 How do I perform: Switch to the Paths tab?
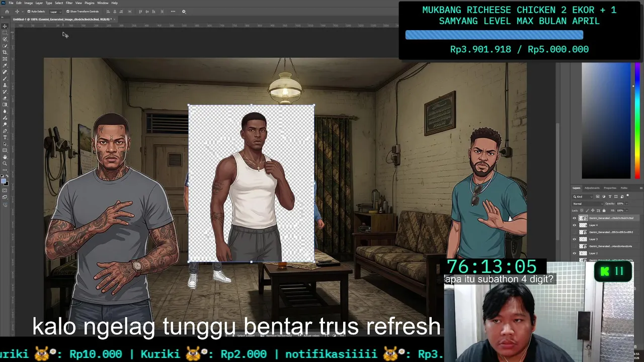coord(624,188)
